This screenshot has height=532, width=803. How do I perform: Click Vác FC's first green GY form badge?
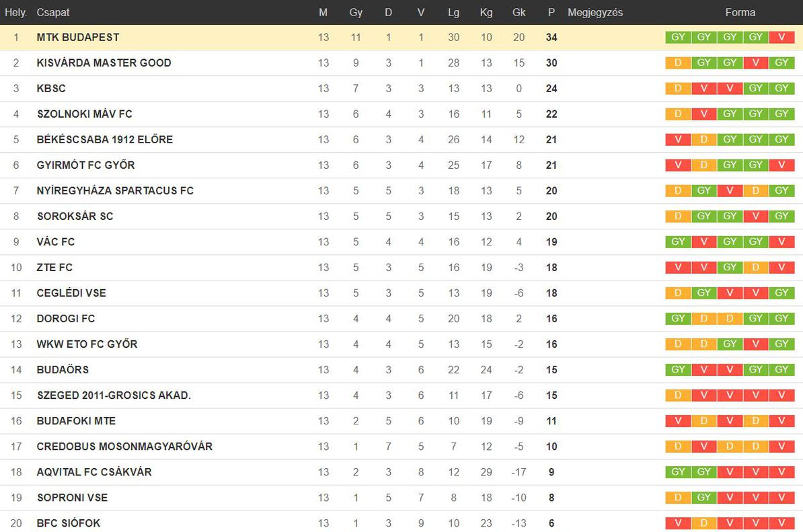[x=678, y=241]
